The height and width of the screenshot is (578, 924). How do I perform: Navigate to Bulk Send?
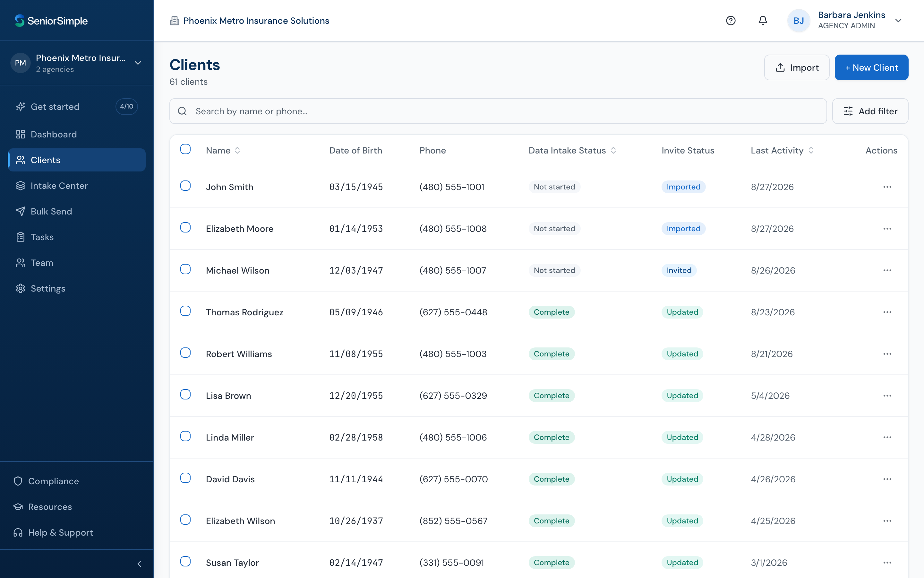click(76, 211)
